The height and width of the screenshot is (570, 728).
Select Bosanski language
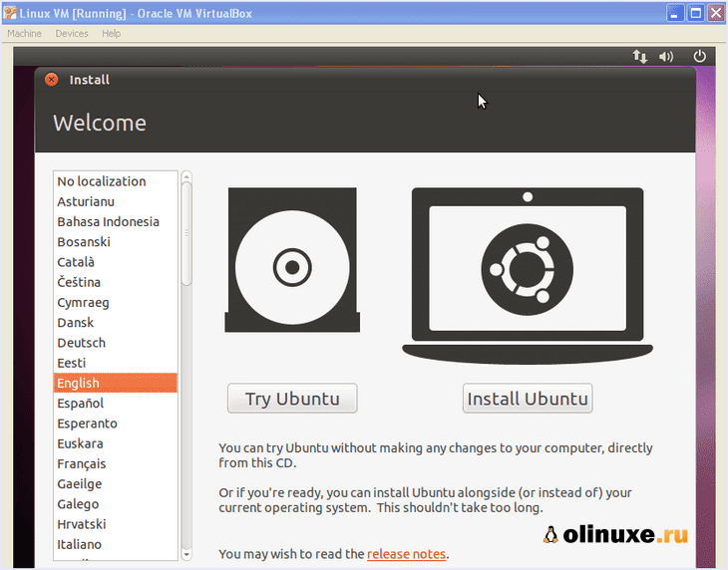tap(115, 242)
